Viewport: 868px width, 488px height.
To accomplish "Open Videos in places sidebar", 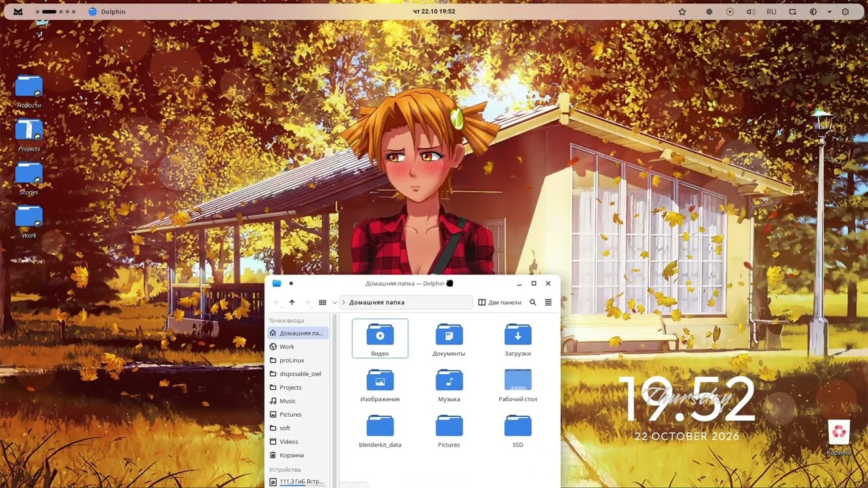I will (298, 441).
